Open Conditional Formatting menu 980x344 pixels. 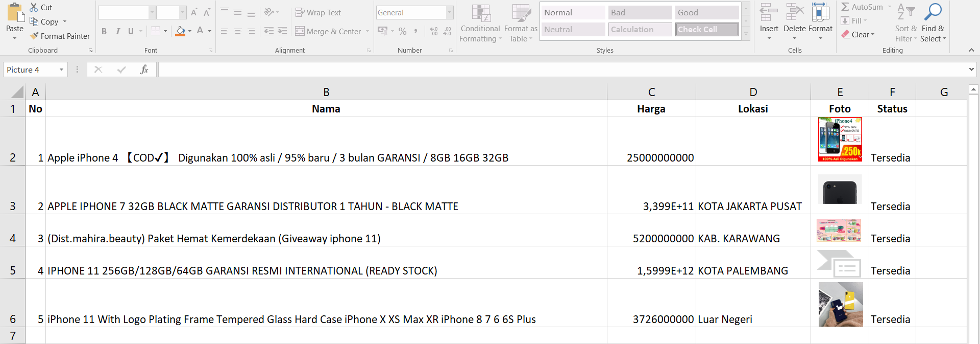(x=480, y=23)
